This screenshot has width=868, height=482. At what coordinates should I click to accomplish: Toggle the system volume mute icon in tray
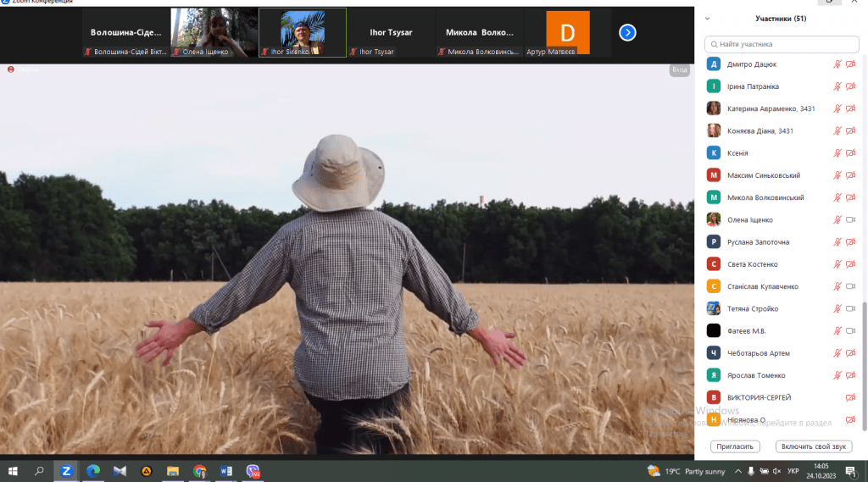(777, 471)
